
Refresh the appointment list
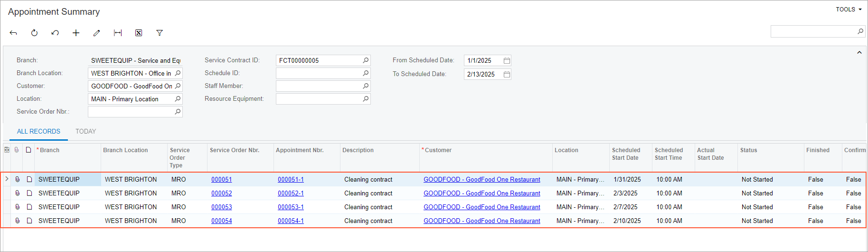pyautogui.click(x=34, y=33)
